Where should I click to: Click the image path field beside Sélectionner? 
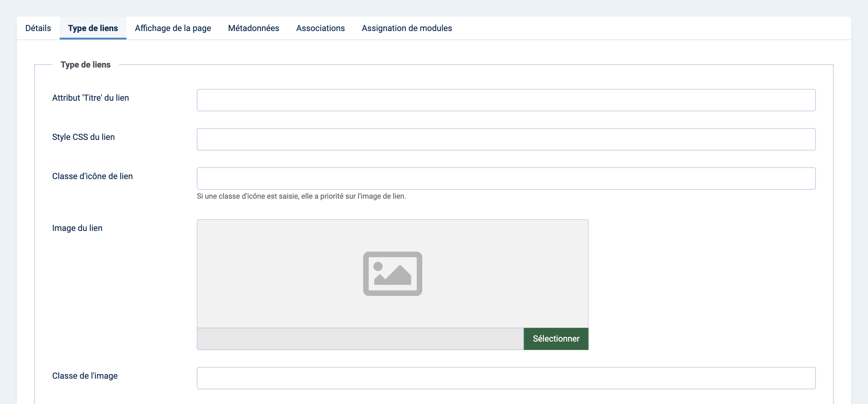pos(360,339)
